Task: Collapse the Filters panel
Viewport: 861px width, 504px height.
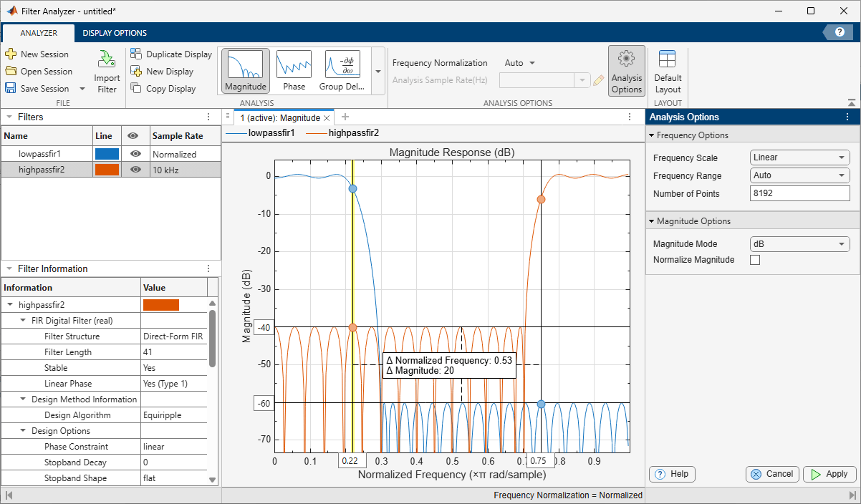Action: pyautogui.click(x=9, y=117)
